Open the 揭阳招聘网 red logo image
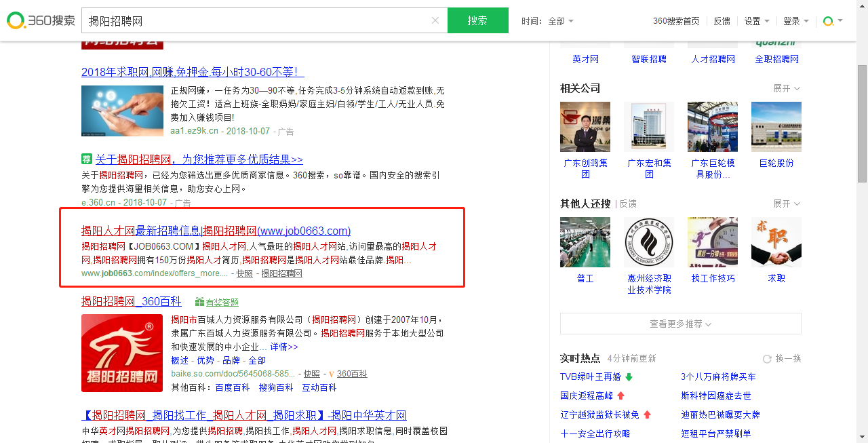 click(x=122, y=353)
